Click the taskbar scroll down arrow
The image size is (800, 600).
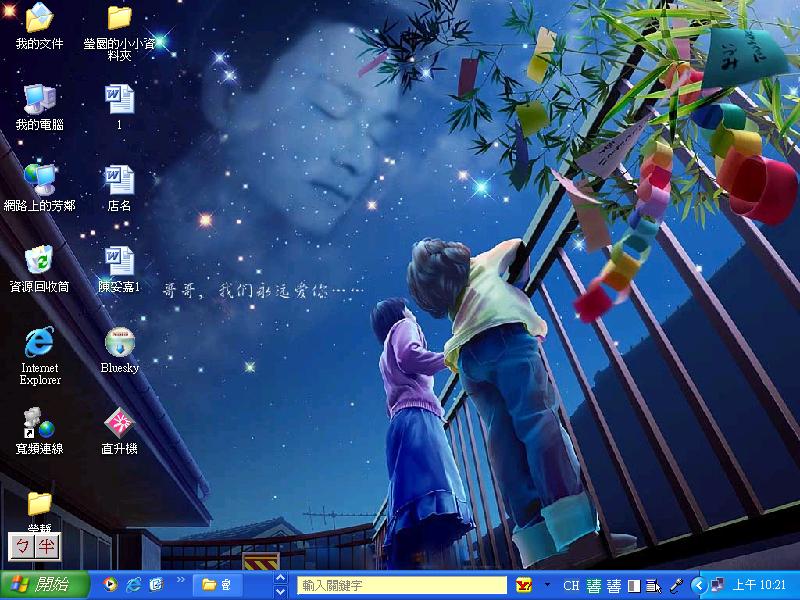coord(280,592)
